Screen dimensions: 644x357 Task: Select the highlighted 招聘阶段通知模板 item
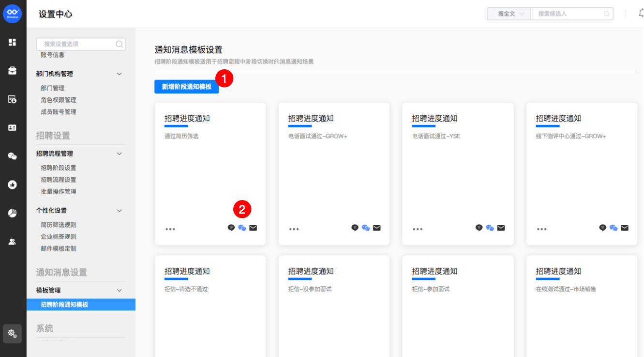pyautogui.click(x=81, y=305)
